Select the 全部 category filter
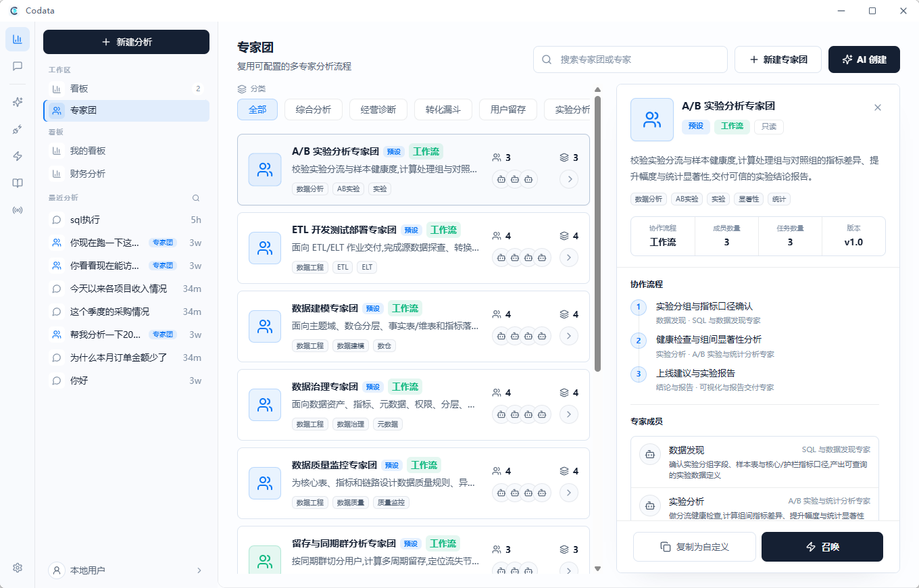The image size is (919, 588). [x=257, y=109]
